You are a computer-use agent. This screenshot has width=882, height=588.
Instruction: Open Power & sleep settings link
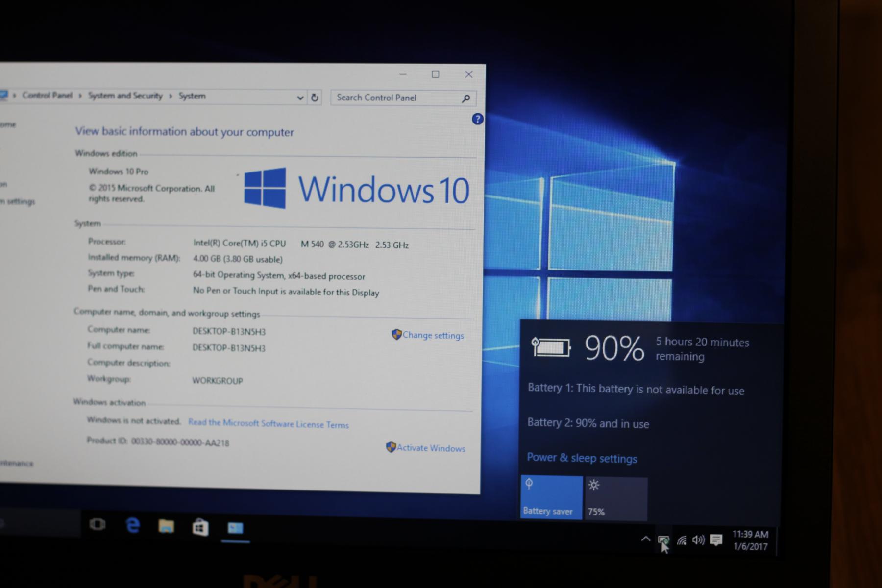(582, 458)
